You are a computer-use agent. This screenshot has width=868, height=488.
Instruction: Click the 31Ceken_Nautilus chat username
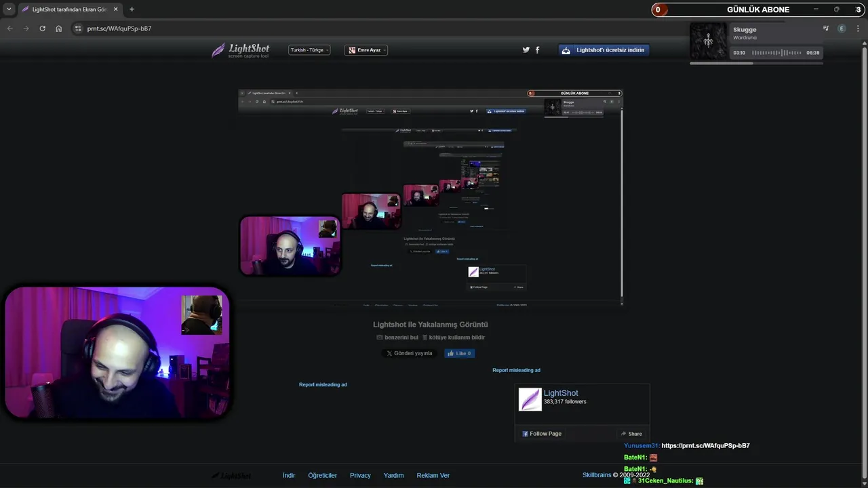click(x=665, y=481)
